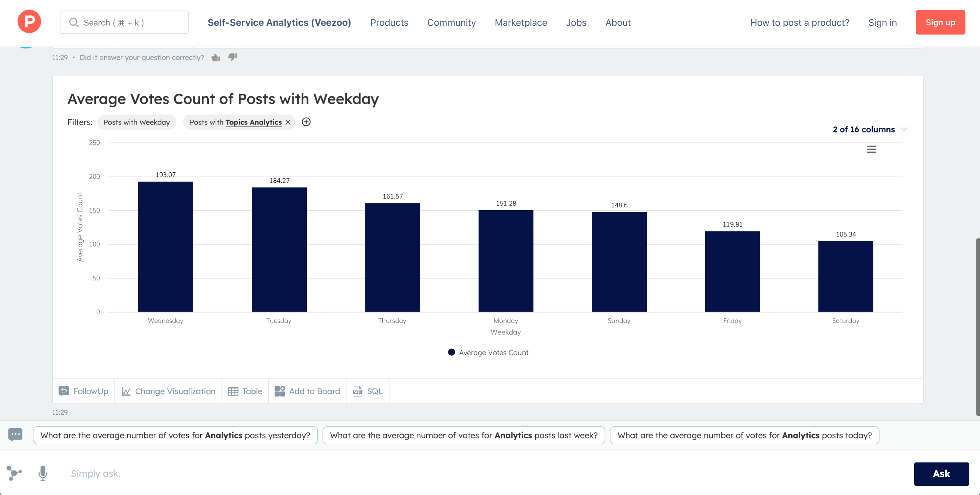
Task: Click the FollowUp button
Action: [83, 391]
